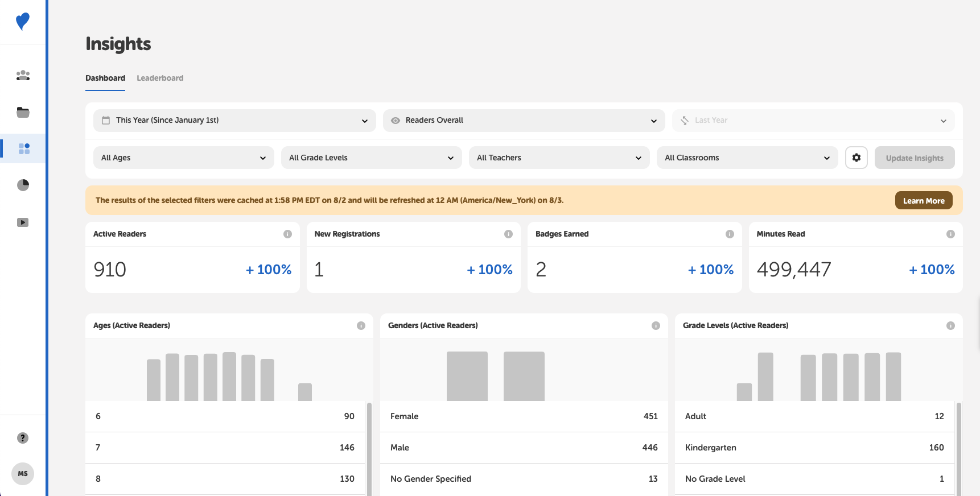
Task: Open the help question mark icon
Action: 23,438
